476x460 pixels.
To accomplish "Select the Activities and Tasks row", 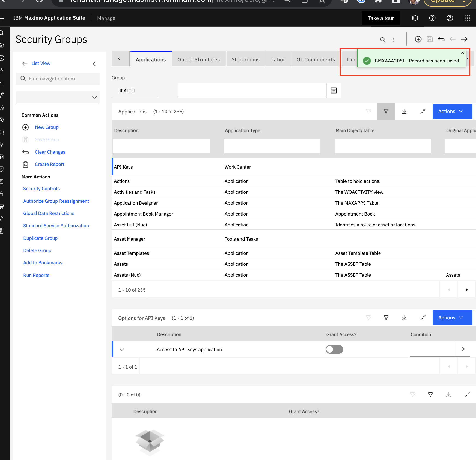I will 294,192.
